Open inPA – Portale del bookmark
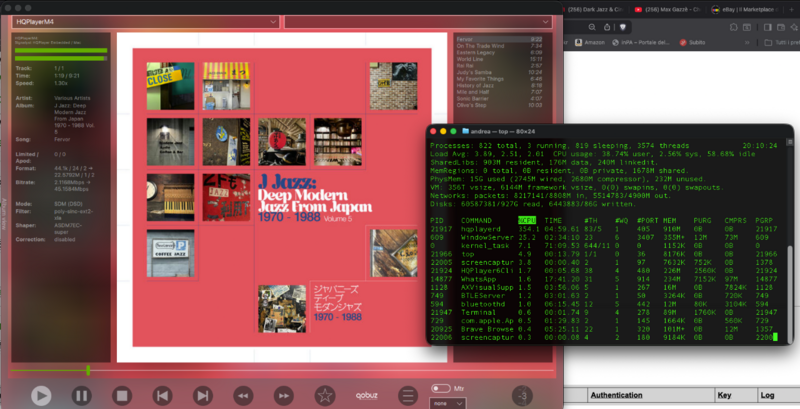The image size is (800, 409). [641, 42]
